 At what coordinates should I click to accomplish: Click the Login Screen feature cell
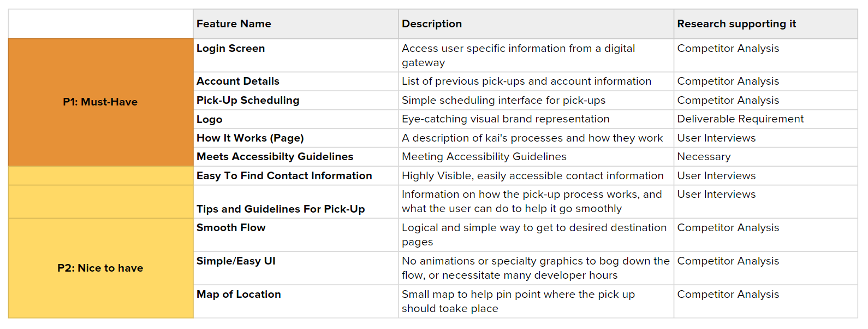[x=296, y=55]
